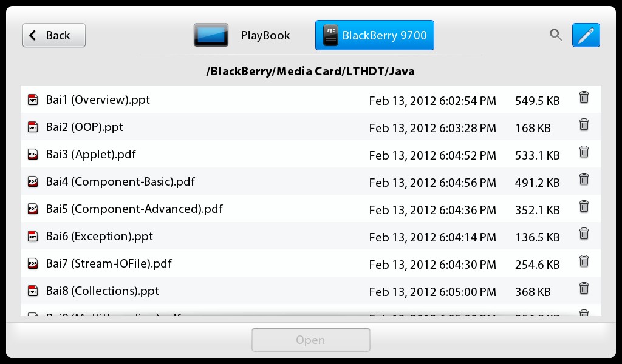Toggle edit mode with the pencil icon
Viewport: 622px width, 364px height.
tap(586, 35)
